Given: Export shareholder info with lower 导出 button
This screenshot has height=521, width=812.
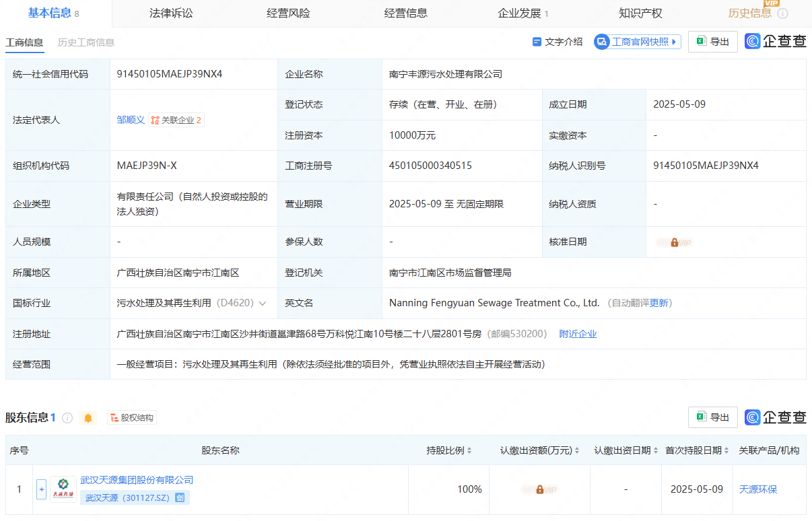Looking at the screenshot, I should pos(713,417).
